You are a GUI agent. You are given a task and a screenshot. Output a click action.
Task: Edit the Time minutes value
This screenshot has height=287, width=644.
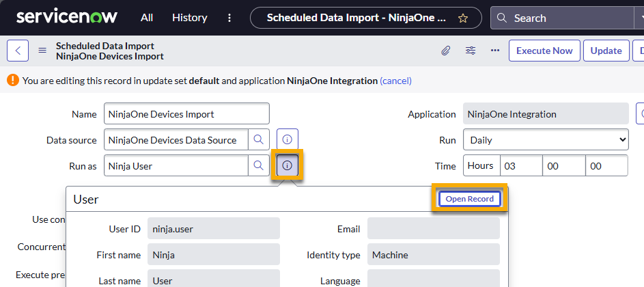564,165
